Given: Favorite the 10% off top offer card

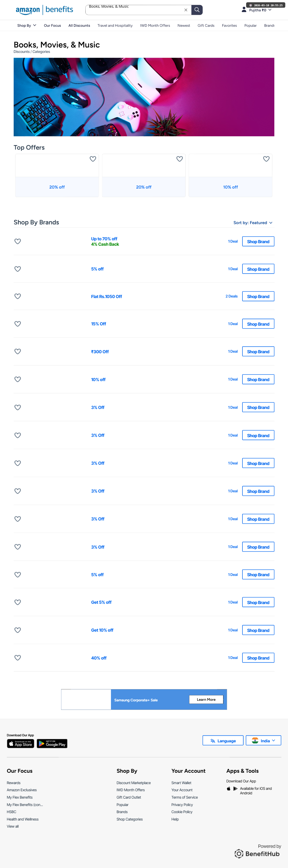Looking at the screenshot, I should pyautogui.click(x=266, y=159).
